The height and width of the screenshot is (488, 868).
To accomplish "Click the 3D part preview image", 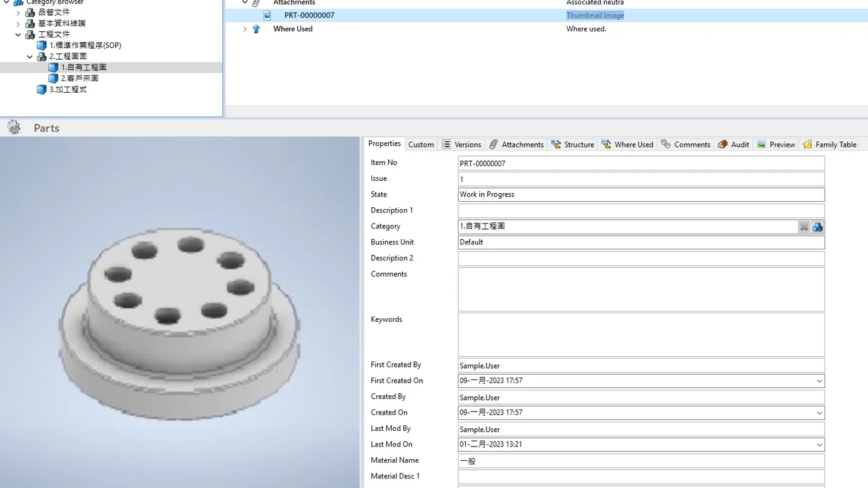I will (x=180, y=312).
